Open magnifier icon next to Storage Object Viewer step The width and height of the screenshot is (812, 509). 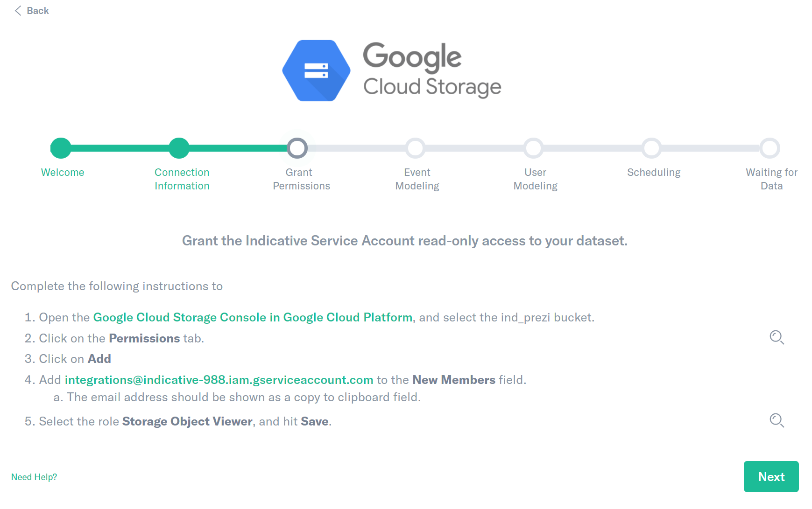777,420
